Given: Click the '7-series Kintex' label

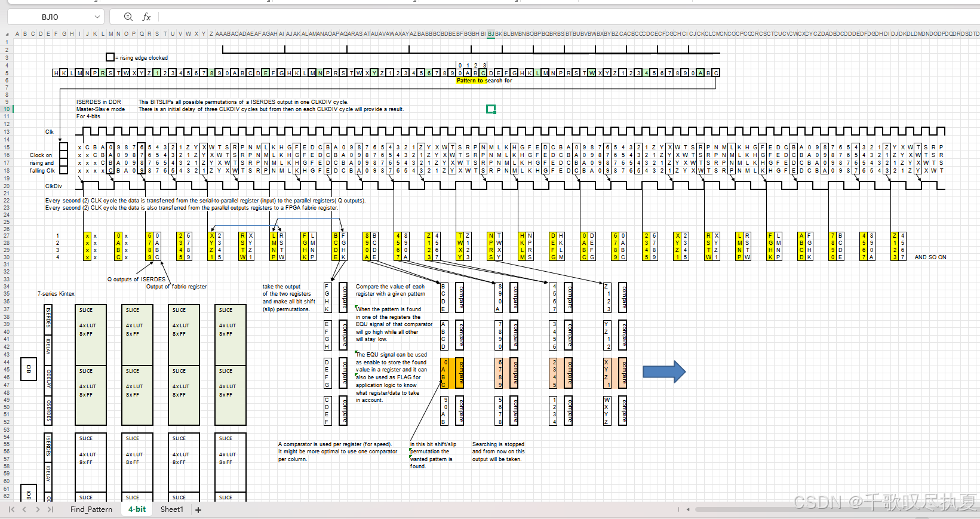Looking at the screenshot, I should (x=56, y=294).
